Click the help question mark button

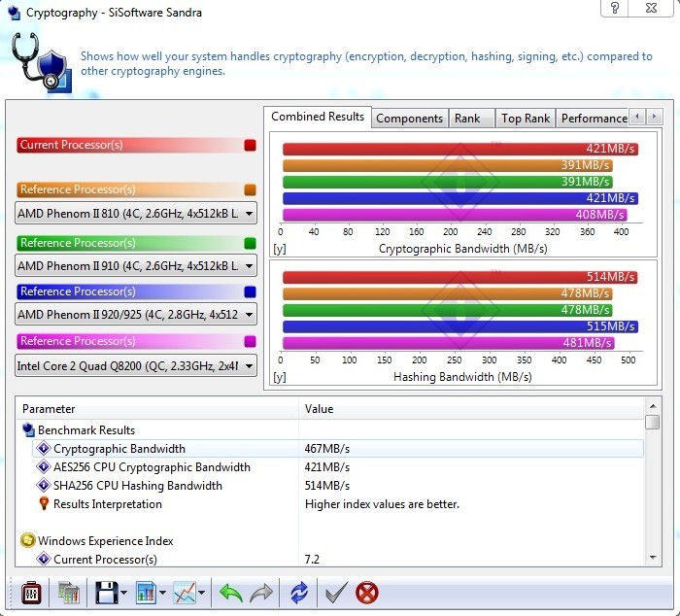615,8
